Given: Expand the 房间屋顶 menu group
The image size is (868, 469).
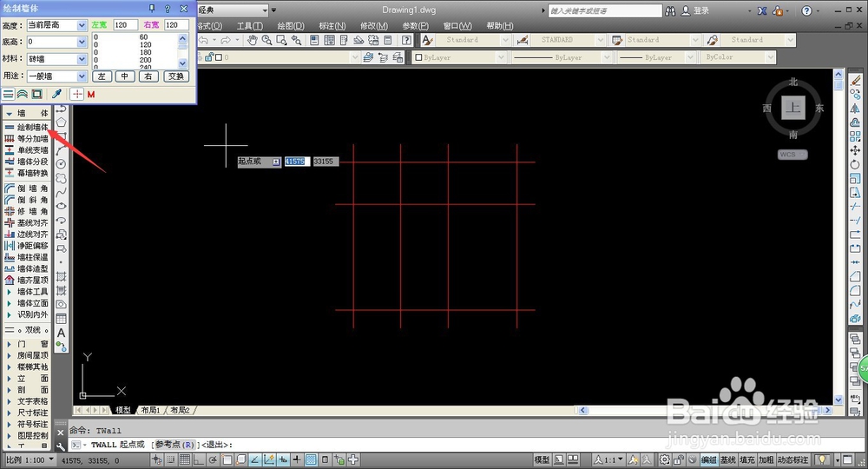Looking at the screenshot, I should point(27,355).
